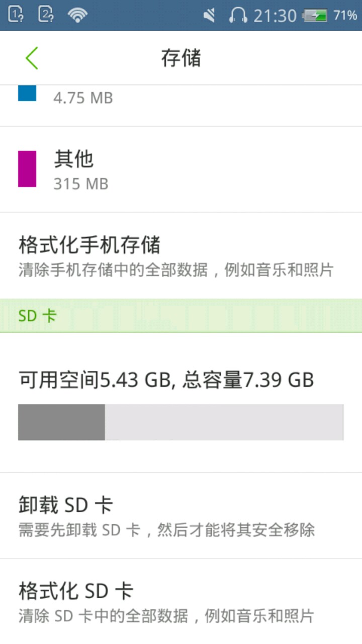Tap the SIM 2 status icon
The height and width of the screenshot is (644, 362).
click(46, 15)
